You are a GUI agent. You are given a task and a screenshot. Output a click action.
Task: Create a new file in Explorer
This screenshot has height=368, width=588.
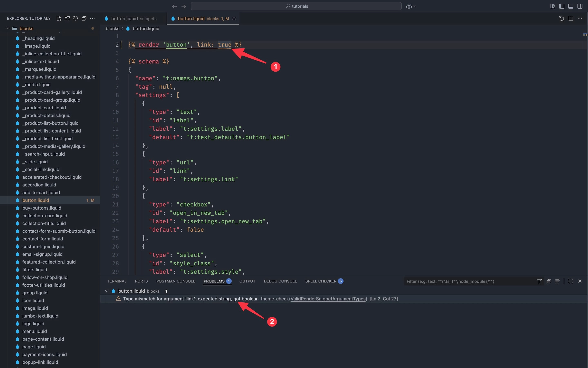(59, 18)
